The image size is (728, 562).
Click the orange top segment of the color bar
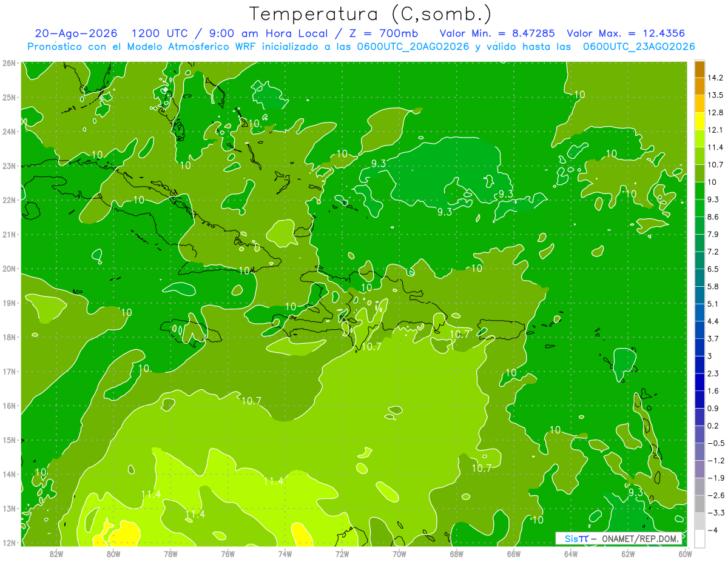tap(699, 69)
